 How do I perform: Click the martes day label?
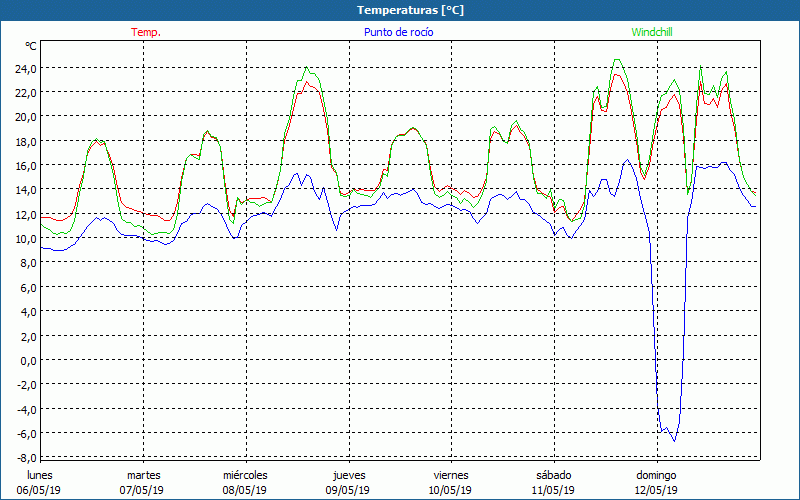(143, 475)
